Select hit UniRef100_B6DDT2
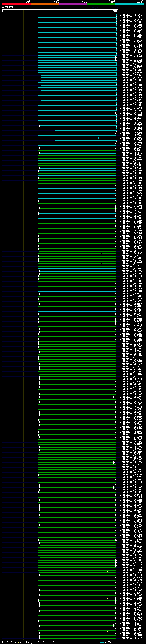 pos(131,161)
